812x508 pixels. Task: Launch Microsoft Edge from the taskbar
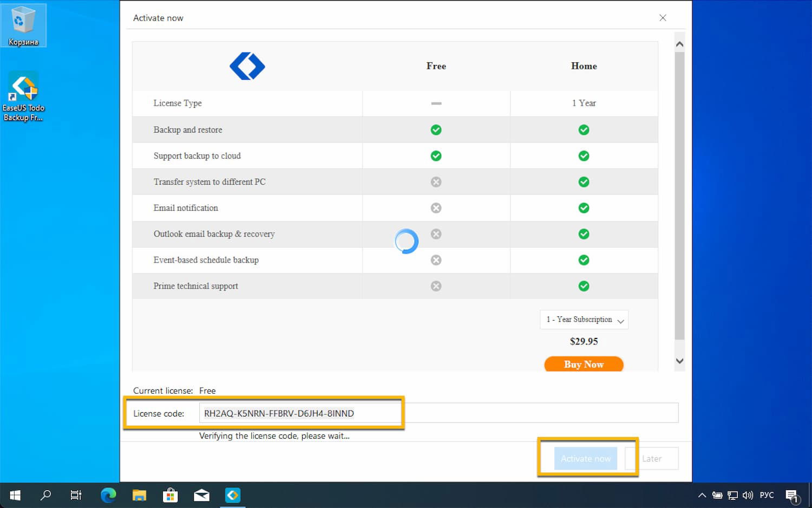tap(108, 495)
